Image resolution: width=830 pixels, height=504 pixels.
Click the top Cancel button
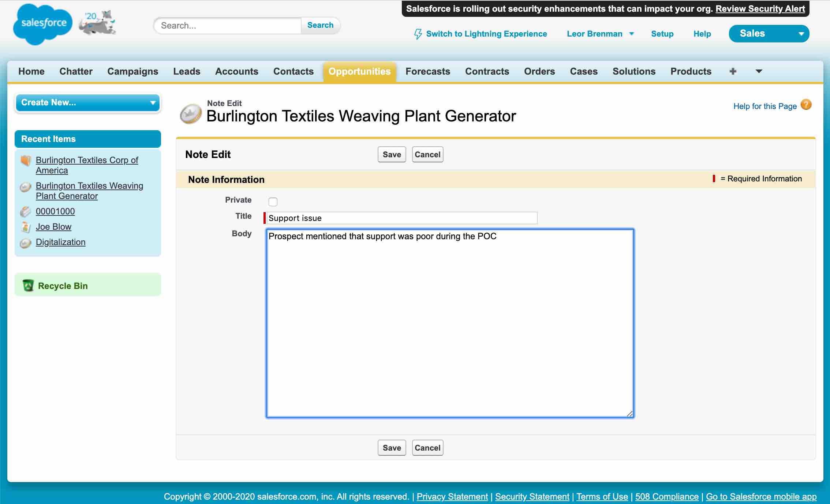[427, 154]
